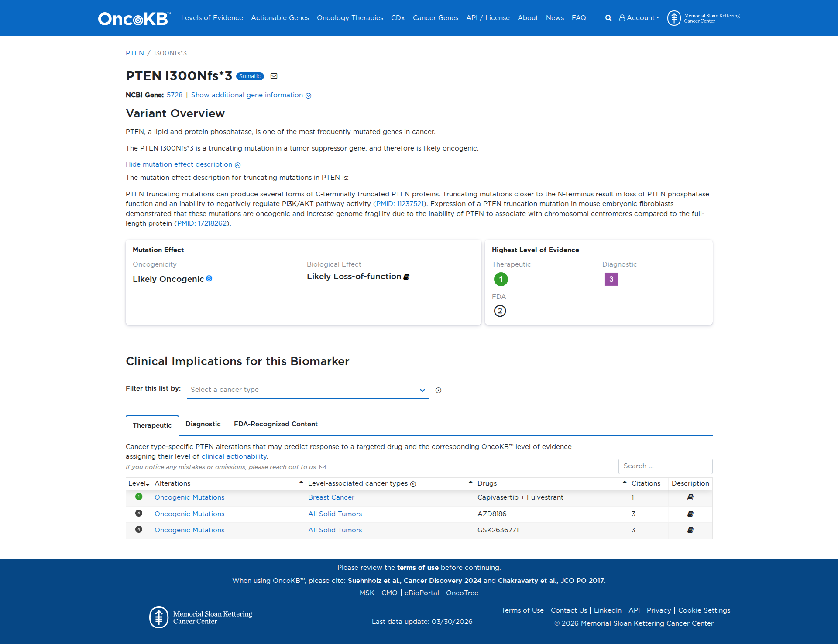Image resolution: width=838 pixels, height=644 pixels.
Task: Click the purple Diagnostic level 3 icon
Action: [611, 279]
